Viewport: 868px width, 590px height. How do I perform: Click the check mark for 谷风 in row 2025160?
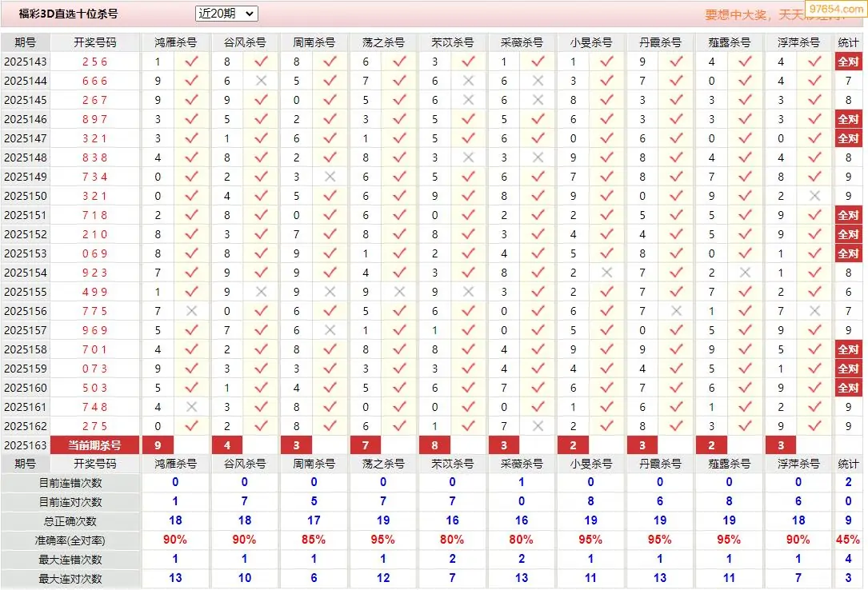tap(262, 388)
